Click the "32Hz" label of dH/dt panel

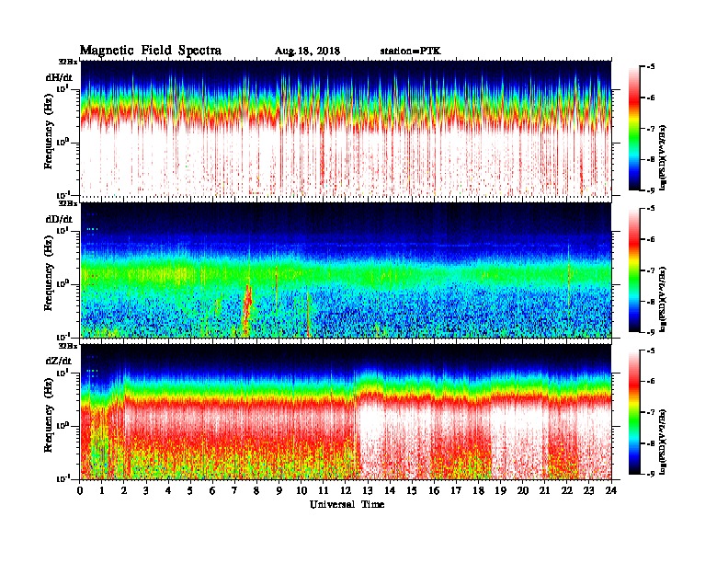tap(67, 62)
